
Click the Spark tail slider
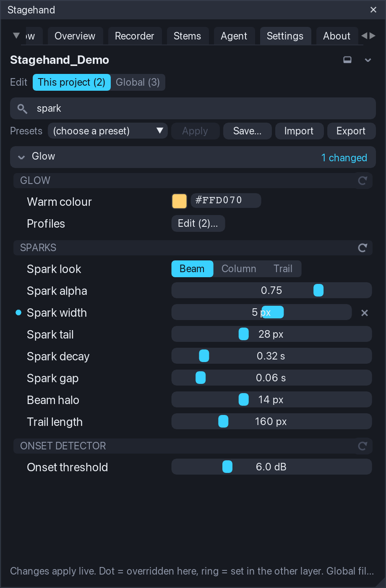[271, 334]
